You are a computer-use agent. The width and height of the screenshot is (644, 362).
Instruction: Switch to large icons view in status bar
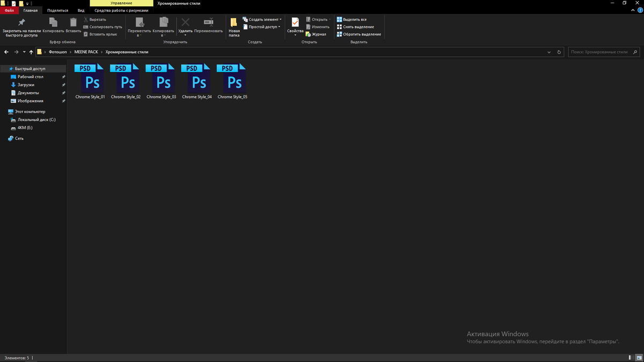[639, 357]
